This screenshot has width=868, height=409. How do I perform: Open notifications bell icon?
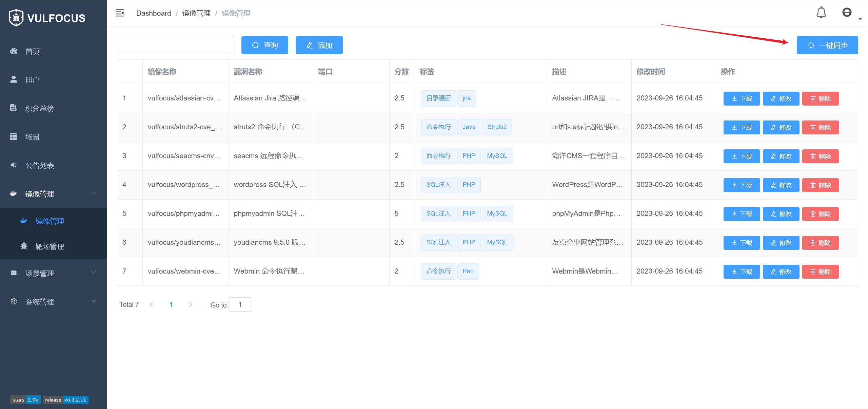coord(821,13)
